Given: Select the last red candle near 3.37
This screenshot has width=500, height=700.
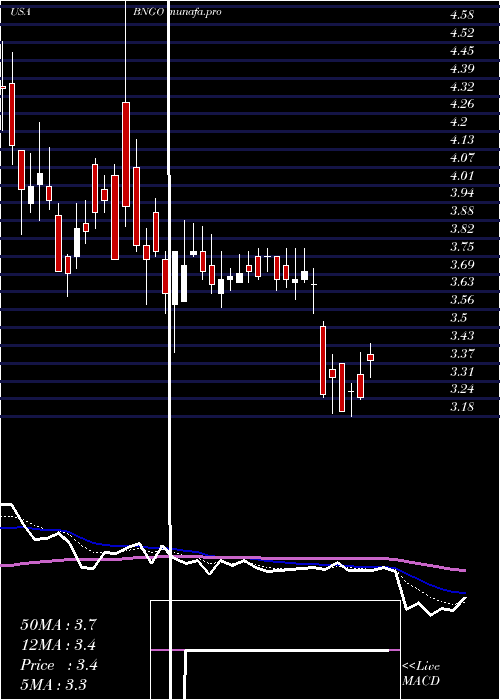Looking at the screenshot, I should [x=370, y=357].
